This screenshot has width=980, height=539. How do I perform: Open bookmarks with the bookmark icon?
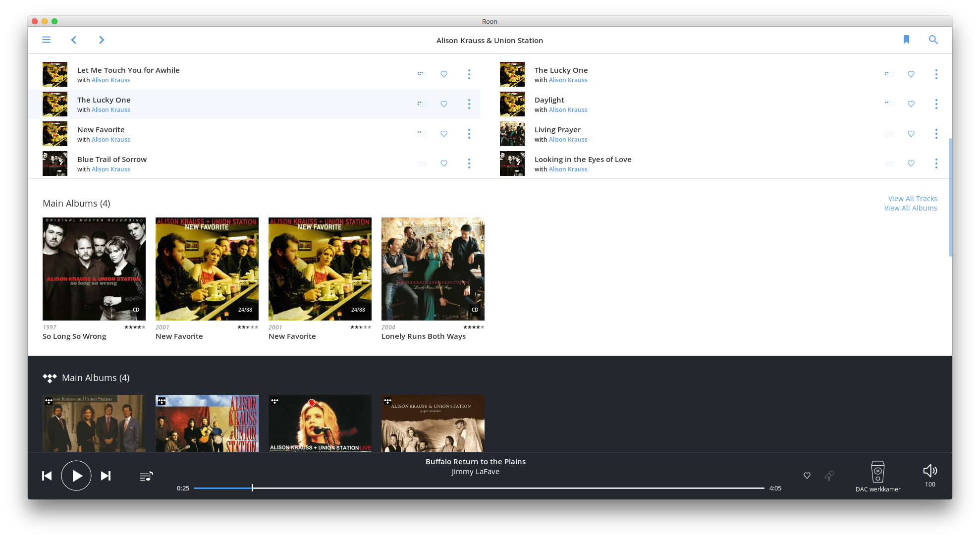pos(906,40)
